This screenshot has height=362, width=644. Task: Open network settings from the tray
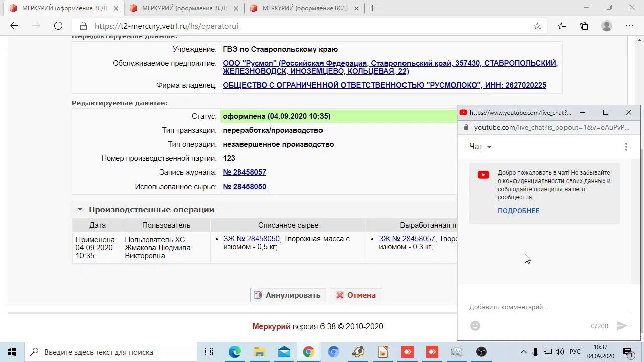(548, 352)
